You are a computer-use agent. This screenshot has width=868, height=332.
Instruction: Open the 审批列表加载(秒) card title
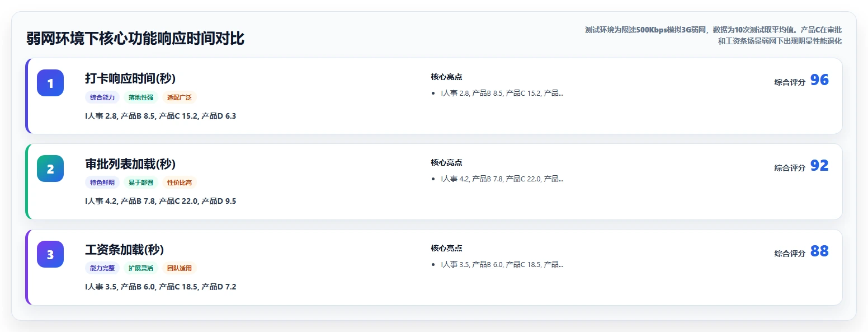[x=130, y=164]
